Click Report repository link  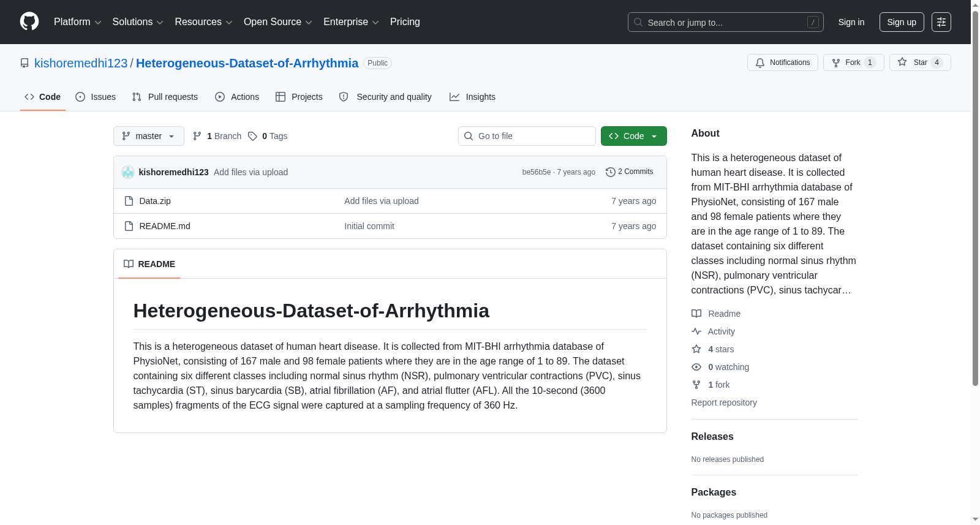724,402
